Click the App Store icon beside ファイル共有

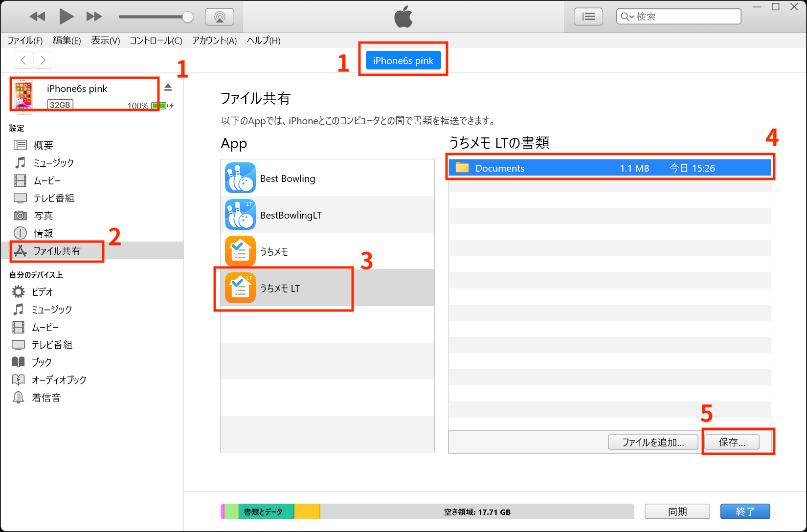coord(20,251)
